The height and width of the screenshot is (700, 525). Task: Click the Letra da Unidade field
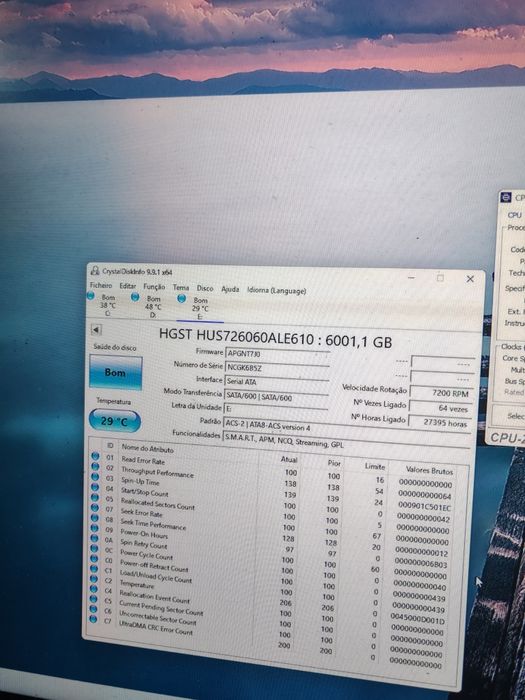tap(275, 409)
